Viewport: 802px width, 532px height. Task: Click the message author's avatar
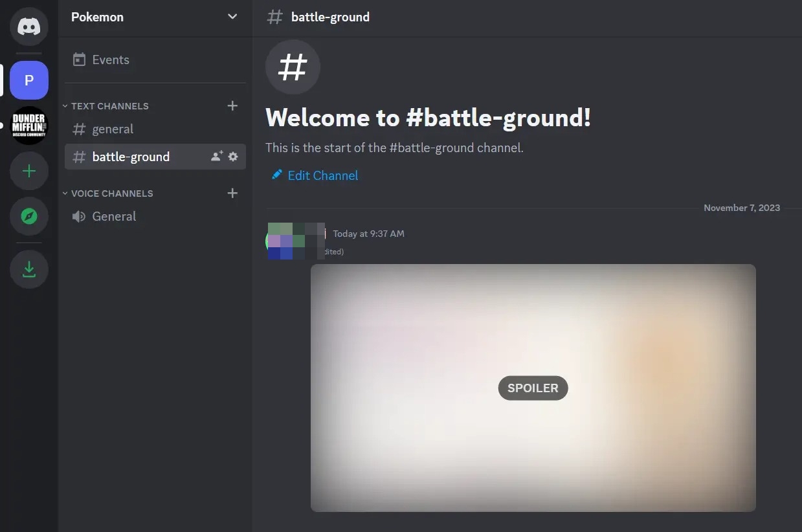pos(280,241)
